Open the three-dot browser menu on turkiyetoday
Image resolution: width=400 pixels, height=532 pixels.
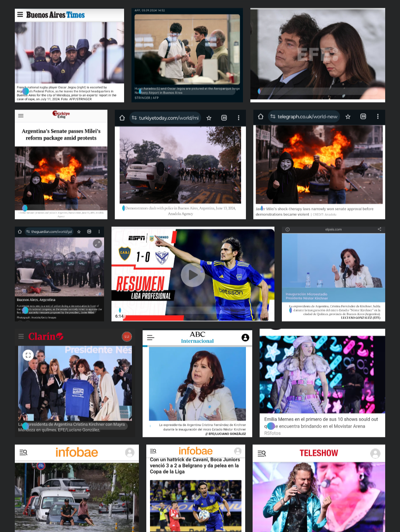(x=239, y=117)
